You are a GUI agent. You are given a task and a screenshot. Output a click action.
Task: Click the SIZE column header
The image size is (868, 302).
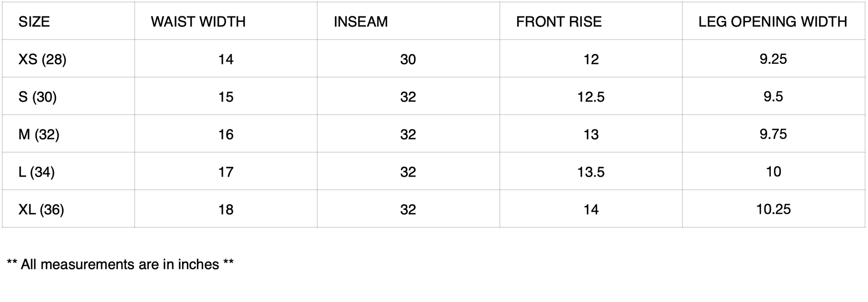coord(34,22)
